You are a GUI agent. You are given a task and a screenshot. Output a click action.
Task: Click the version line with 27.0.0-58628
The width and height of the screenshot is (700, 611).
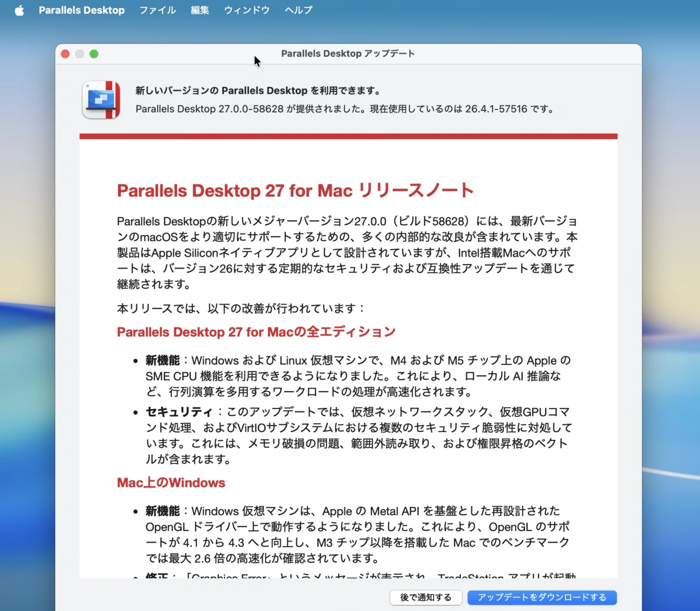pos(346,109)
